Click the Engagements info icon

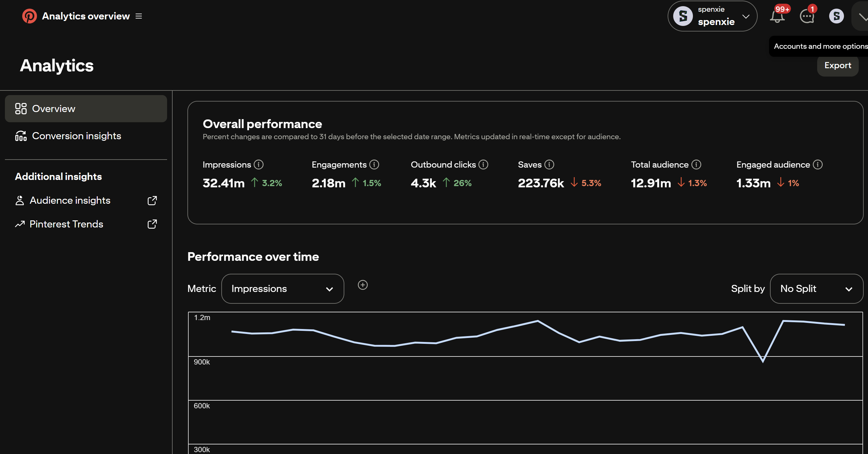click(374, 165)
